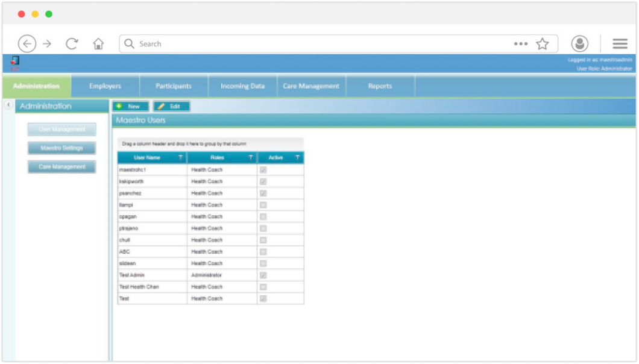The image size is (639, 364).
Task: Go back using the browser back arrow
Action: [x=27, y=43]
